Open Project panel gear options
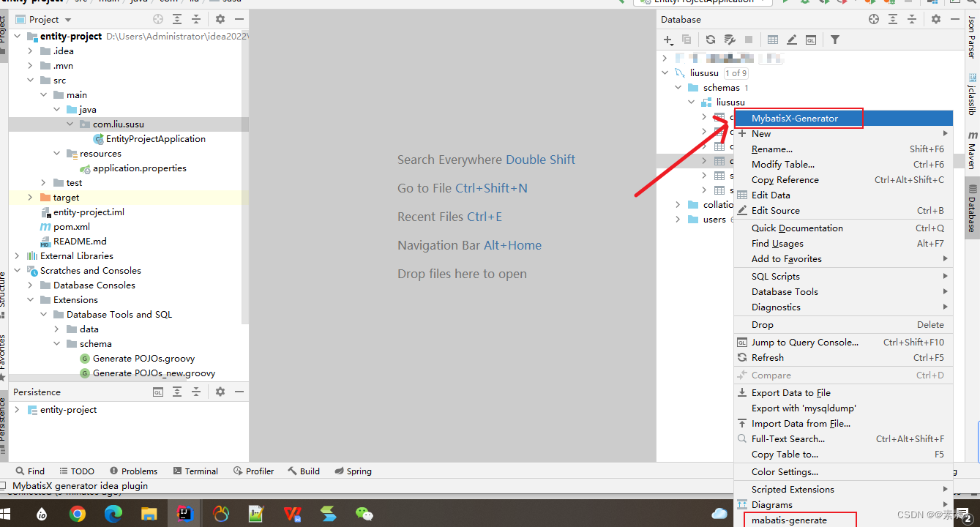This screenshot has height=527, width=980. 220,20
